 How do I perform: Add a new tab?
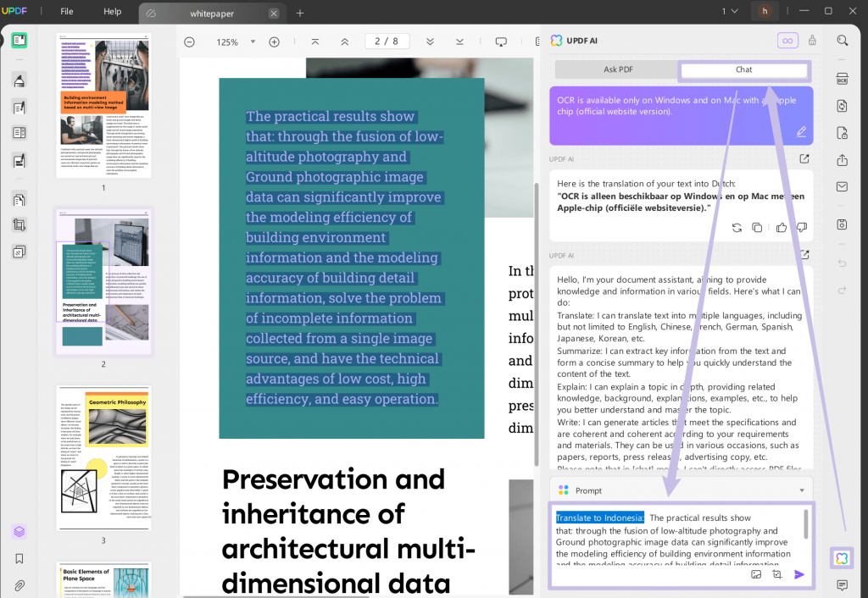tap(300, 14)
